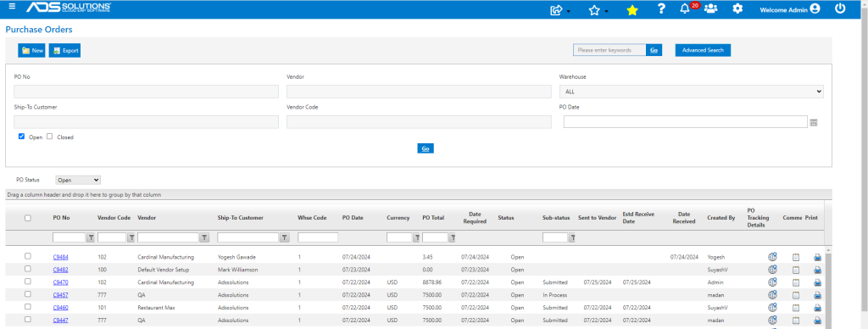Open Sub-status column filter icon
The image size is (868, 329).
coord(572,237)
